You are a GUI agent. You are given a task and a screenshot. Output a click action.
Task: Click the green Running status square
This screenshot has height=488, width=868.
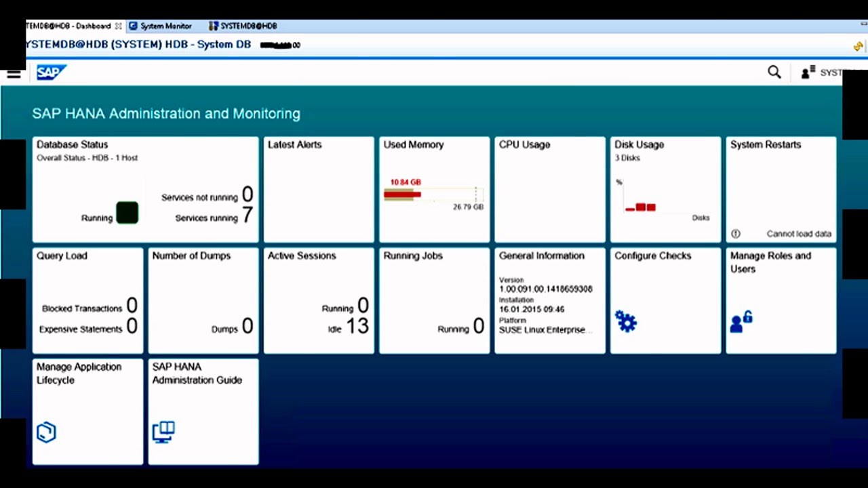click(127, 213)
